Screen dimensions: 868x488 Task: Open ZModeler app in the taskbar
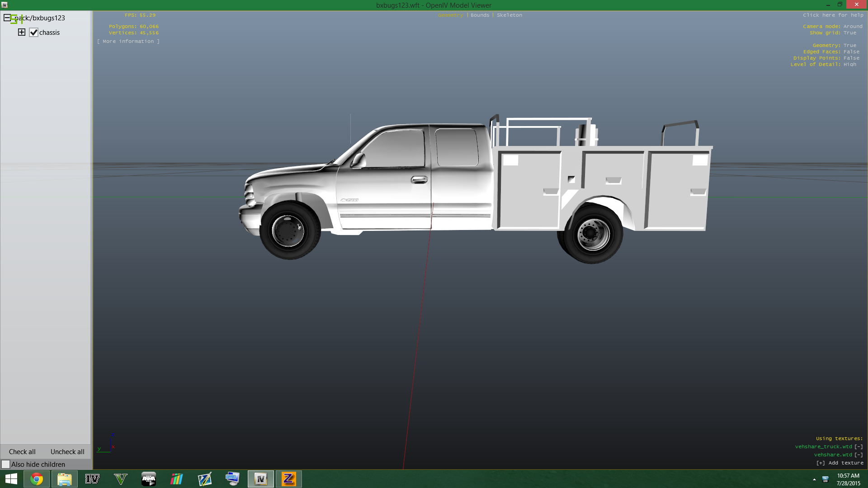[288, 479]
